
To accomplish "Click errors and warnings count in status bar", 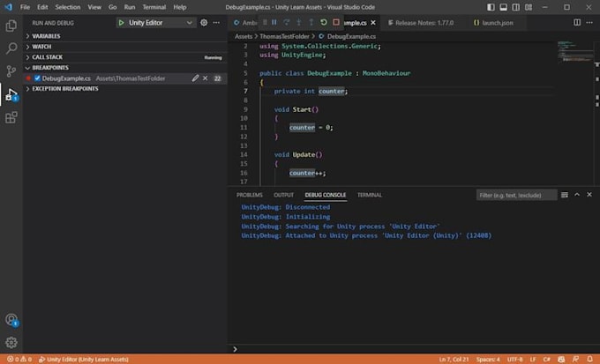I will click(x=19, y=360).
